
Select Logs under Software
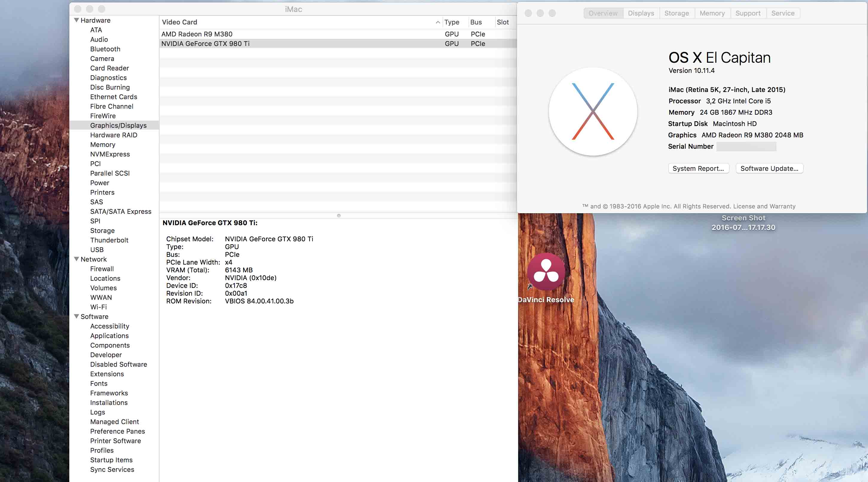tap(98, 412)
